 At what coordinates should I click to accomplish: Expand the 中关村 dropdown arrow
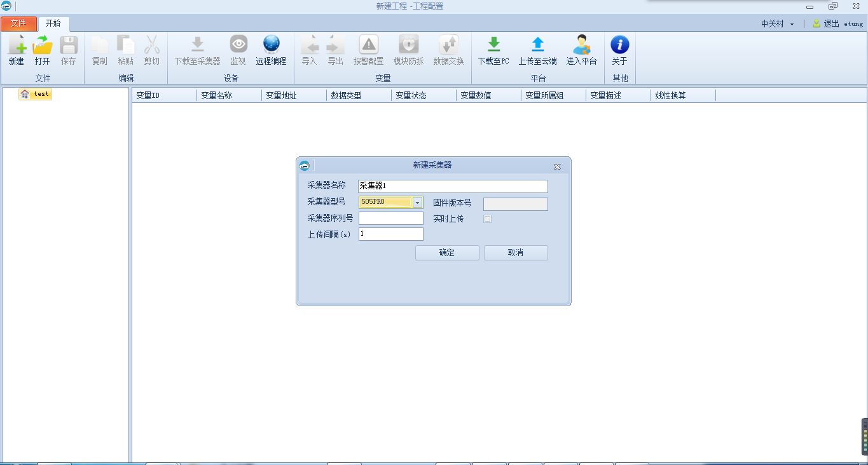[792, 24]
